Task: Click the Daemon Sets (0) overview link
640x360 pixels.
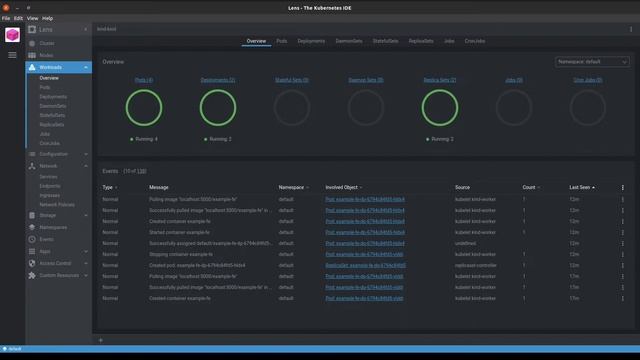Action: coord(366,80)
